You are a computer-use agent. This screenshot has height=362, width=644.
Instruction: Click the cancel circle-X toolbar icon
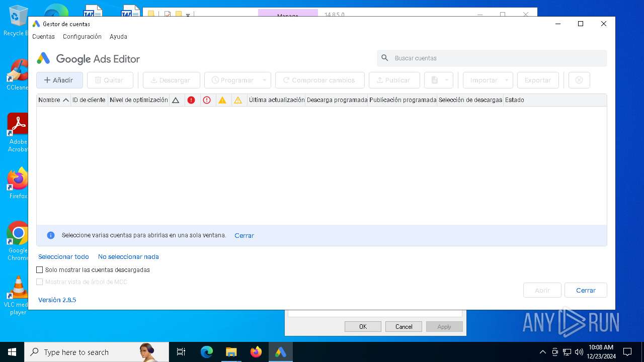coord(579,80)
